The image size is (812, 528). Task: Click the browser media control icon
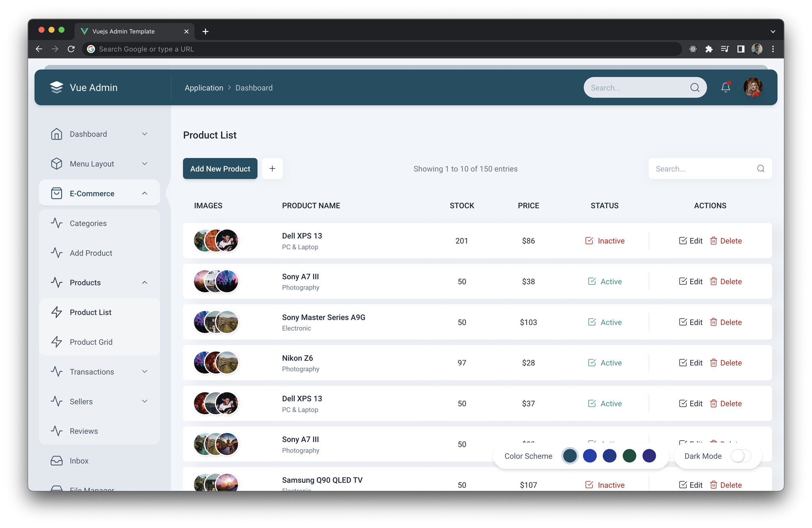tap(724, 49)
